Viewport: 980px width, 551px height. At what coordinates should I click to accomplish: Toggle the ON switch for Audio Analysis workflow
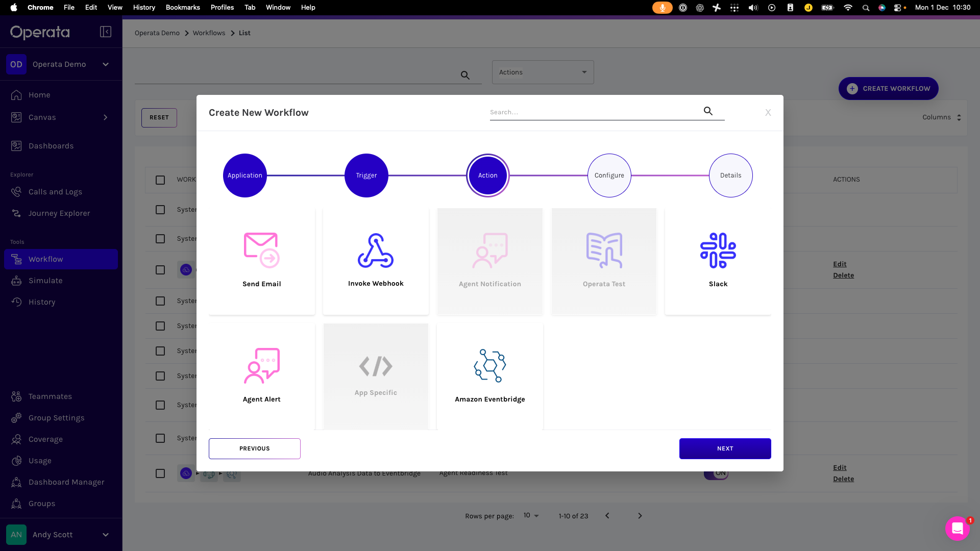tap(716, 474)
